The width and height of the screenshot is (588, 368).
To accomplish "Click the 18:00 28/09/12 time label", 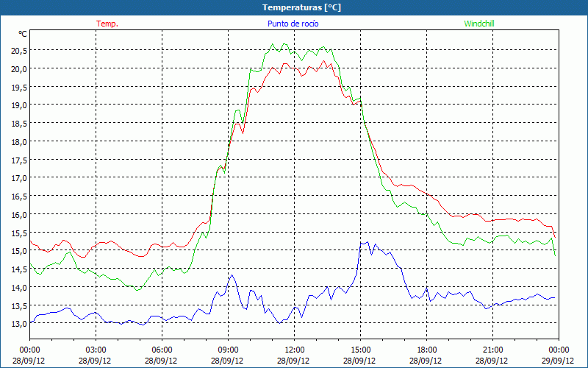I will 426,355.
